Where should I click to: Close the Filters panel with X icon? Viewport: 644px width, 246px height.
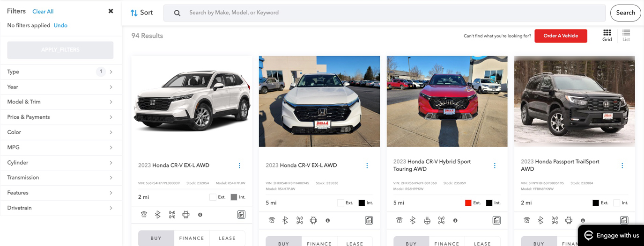[x=111, y=11]
